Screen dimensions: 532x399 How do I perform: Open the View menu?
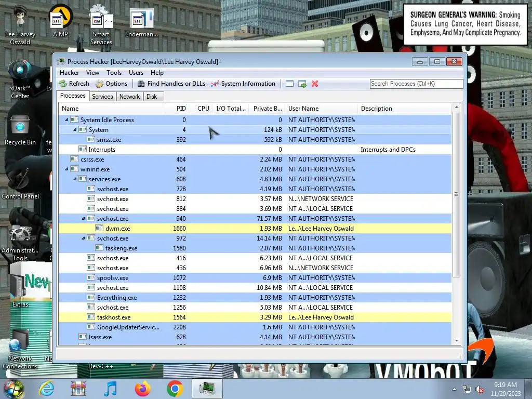coord(92,73)
